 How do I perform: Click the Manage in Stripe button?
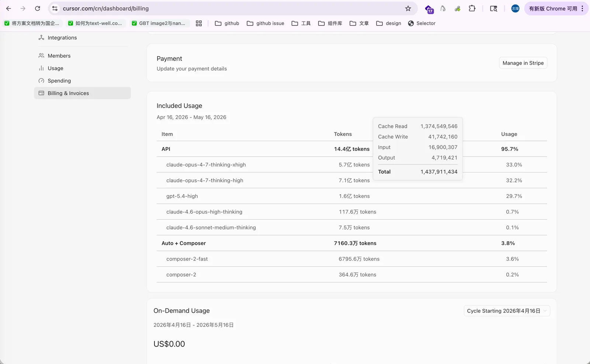pyautogui.click(x=523, y=63)
